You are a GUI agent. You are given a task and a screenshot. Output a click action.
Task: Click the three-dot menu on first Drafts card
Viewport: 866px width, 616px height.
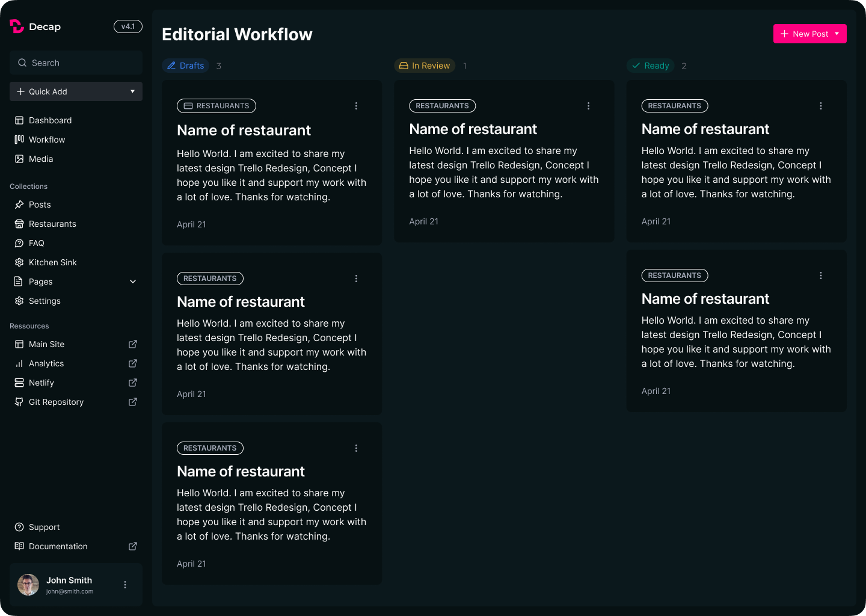[x=356, y=106]
